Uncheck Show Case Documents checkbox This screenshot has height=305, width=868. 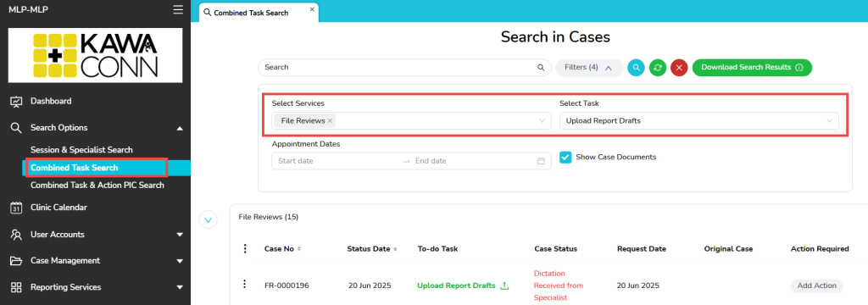pos(565,158)
